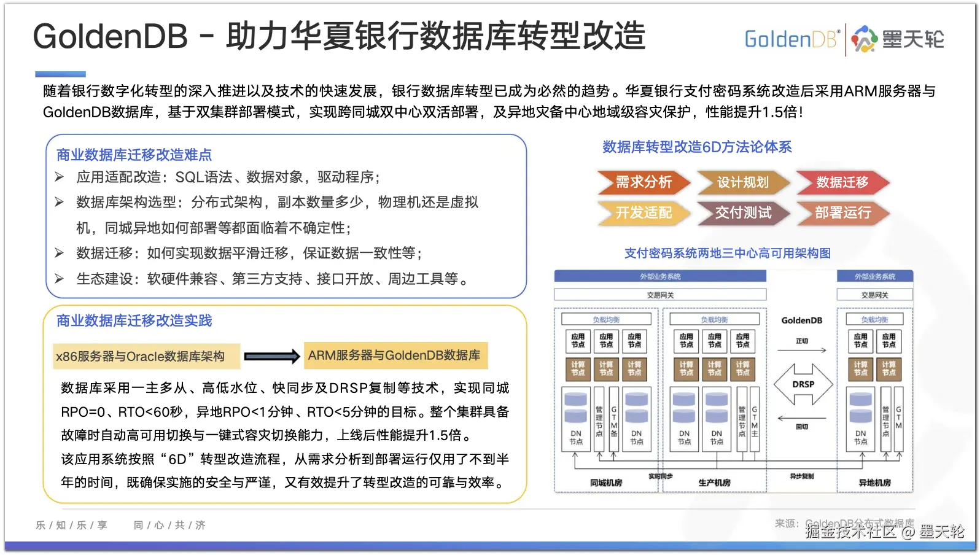
Task: Click the 实时同步 label in the diagram
Action: click(661, 476)
